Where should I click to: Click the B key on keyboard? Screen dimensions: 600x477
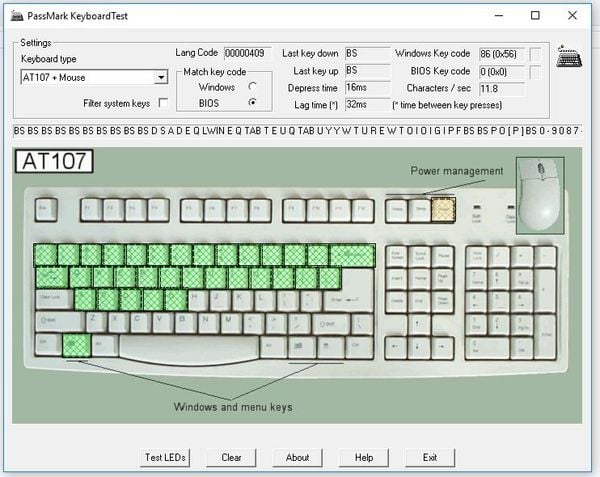[186, 322]
